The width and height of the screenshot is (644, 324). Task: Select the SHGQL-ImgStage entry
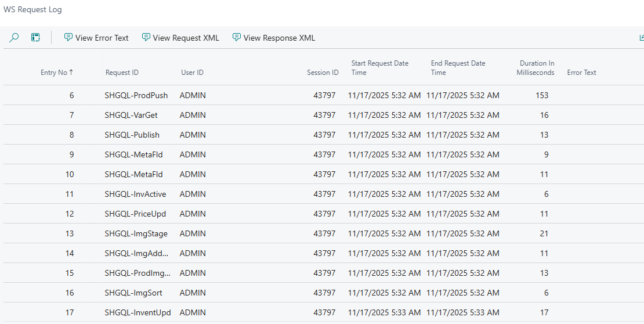click(136, 233)
